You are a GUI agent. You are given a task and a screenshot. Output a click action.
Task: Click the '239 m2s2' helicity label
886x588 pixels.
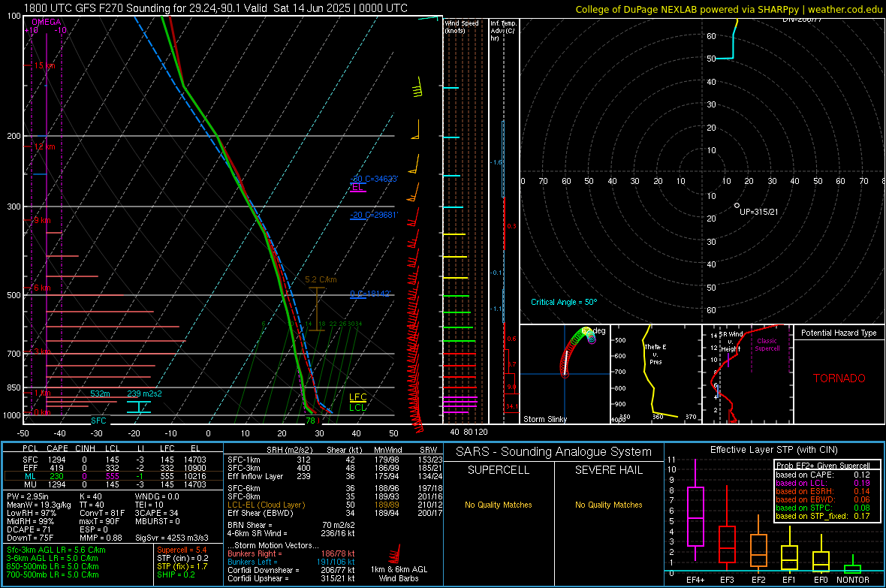[x=144, y=394]
